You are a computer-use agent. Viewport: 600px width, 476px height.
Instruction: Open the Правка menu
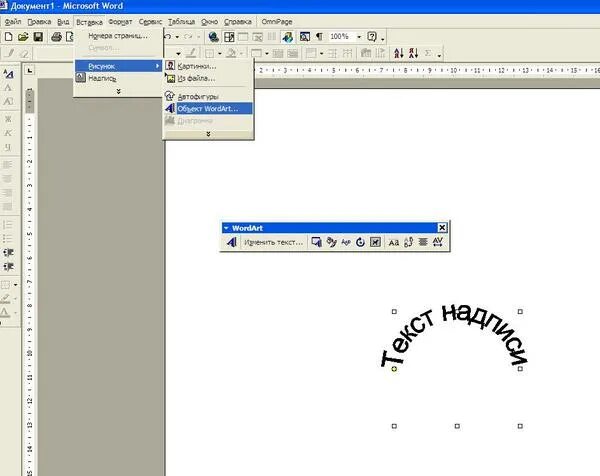point(39,22)
